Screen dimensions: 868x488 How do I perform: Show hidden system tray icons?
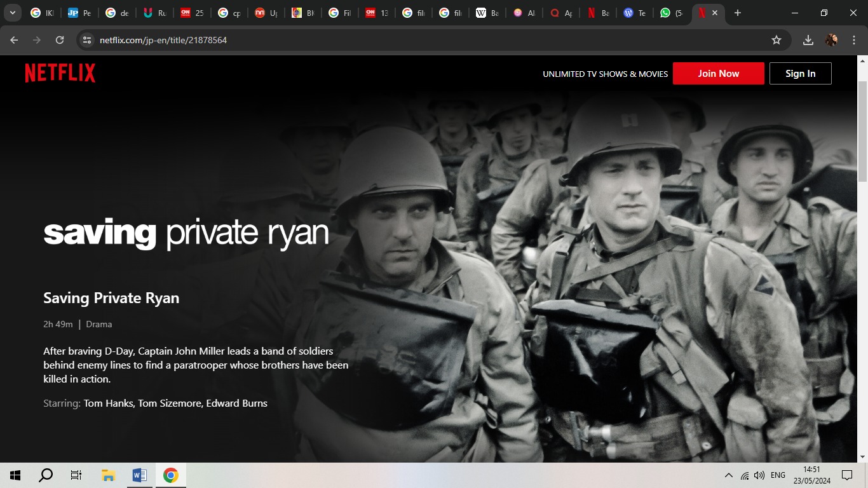point(728,475)
